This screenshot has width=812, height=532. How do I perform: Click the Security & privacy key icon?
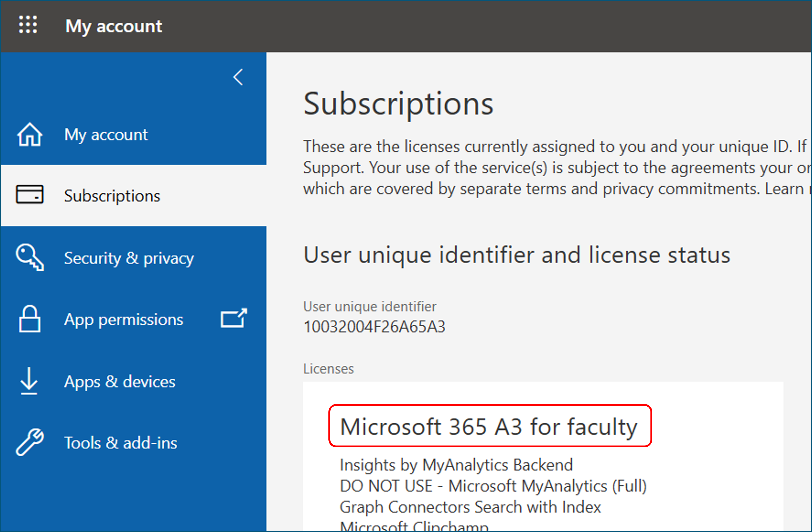30,258
